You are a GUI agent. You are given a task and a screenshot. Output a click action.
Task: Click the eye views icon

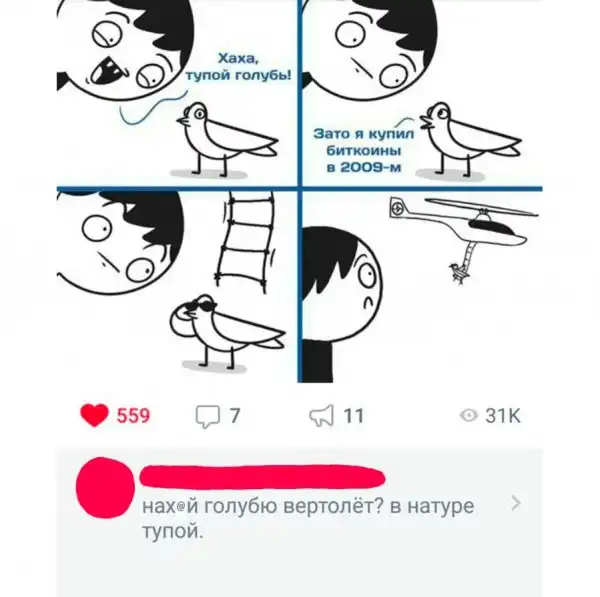pyautogui.click(x=469, y=416)
